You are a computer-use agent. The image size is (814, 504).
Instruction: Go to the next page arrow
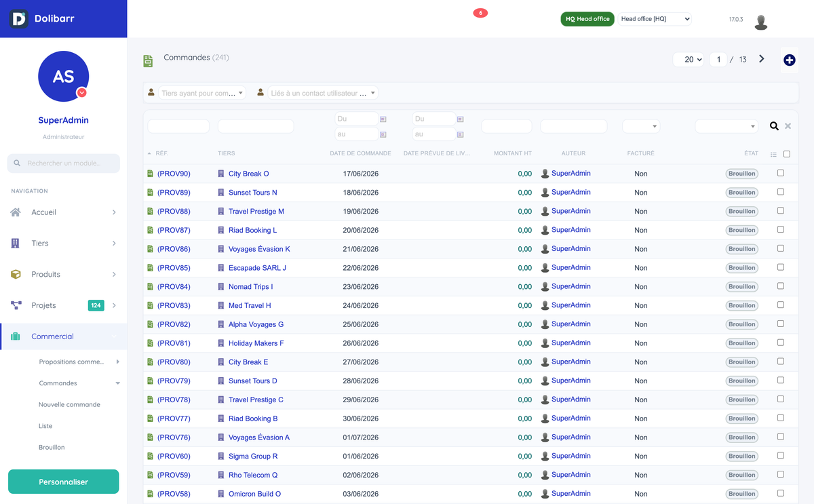tap(762, 59)
